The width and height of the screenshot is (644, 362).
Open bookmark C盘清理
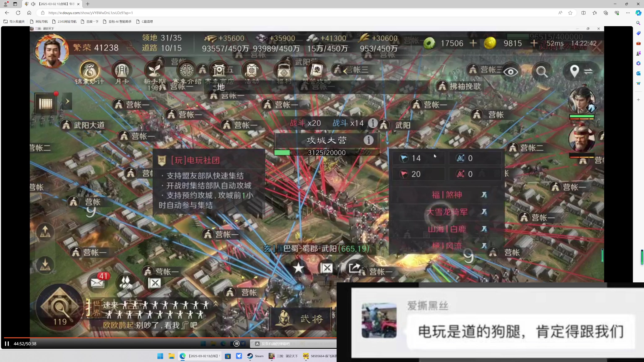(x=145, y=22)
